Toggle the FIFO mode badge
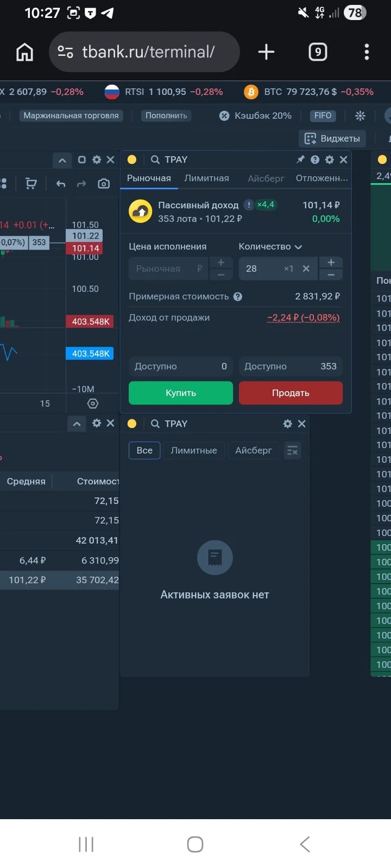The width and height of the screenshot is (391, 868). coord(323,116)
